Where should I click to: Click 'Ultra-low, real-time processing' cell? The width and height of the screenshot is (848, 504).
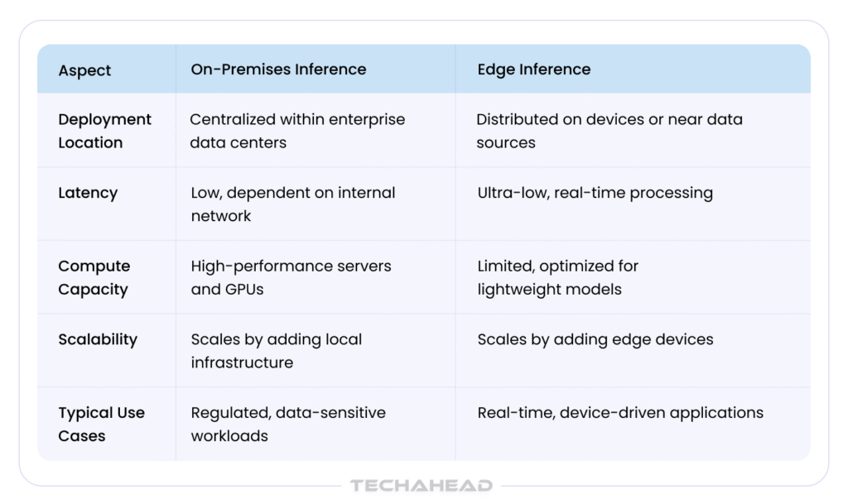click(x=595, y=193)
